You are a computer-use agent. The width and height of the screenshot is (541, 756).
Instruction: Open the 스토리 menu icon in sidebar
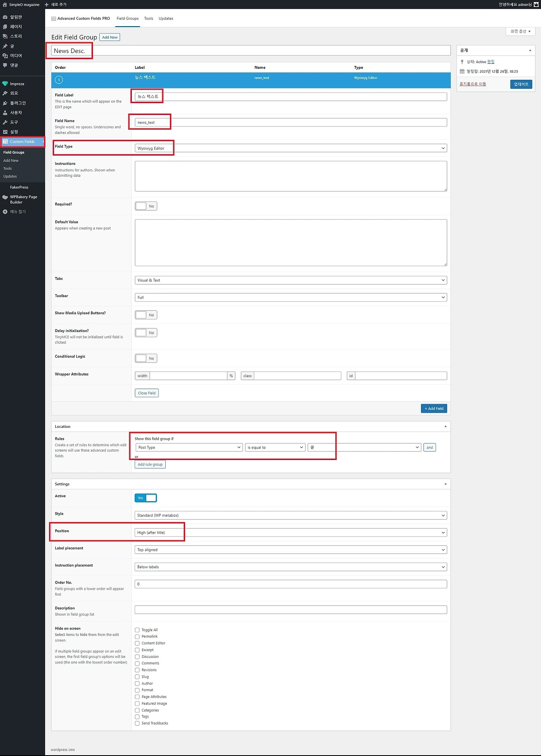5,36
